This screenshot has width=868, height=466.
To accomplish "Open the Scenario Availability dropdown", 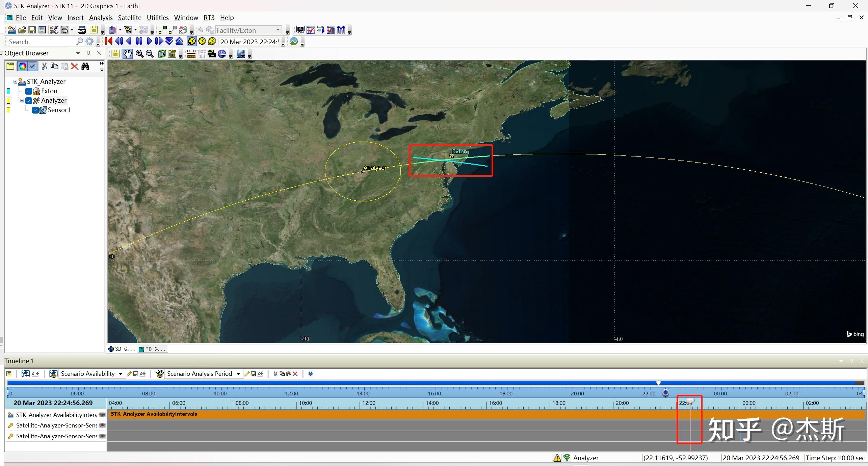I will pos(121,374).
